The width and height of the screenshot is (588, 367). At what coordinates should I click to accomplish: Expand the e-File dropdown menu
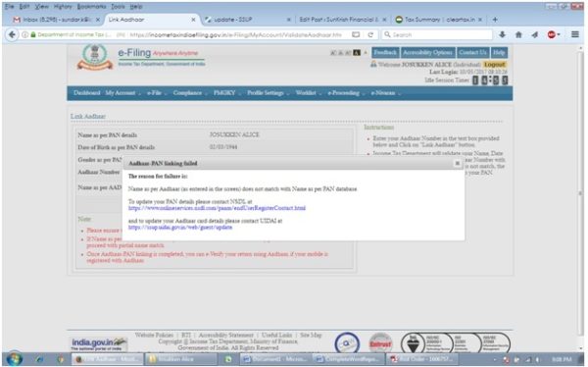(x=157, y=93)
